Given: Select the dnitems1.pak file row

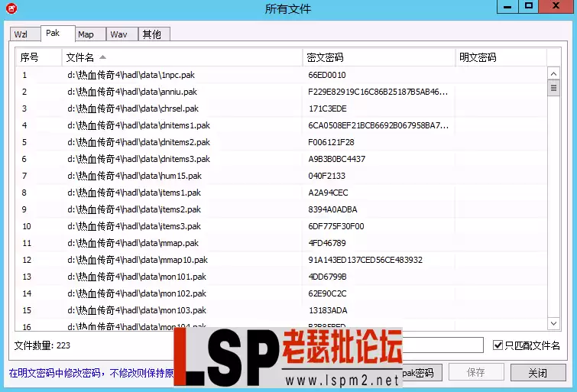Looking at the screenshot, I should [x=281, y=125].
